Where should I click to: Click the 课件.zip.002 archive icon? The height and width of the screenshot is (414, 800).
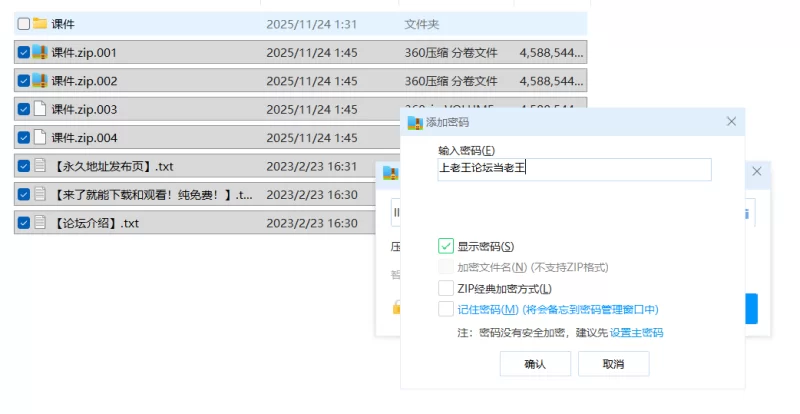click(x=40, y=81)
